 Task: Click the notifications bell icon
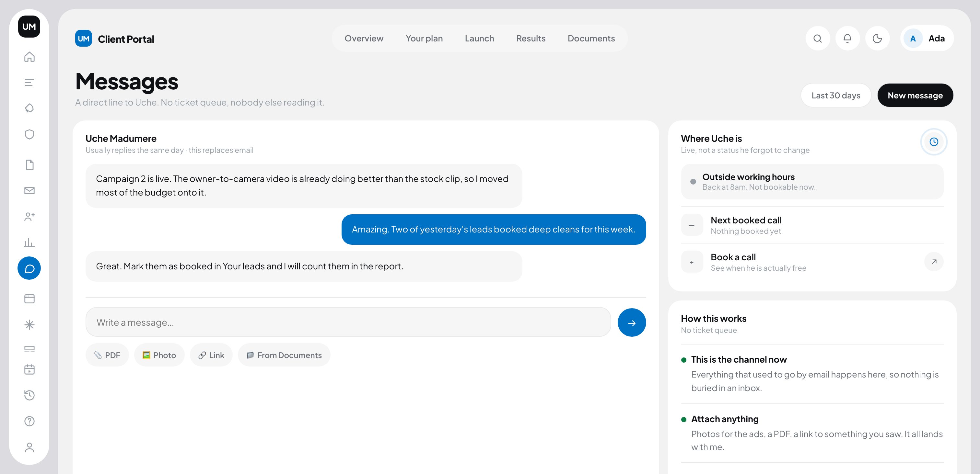(x=847, y=39)
